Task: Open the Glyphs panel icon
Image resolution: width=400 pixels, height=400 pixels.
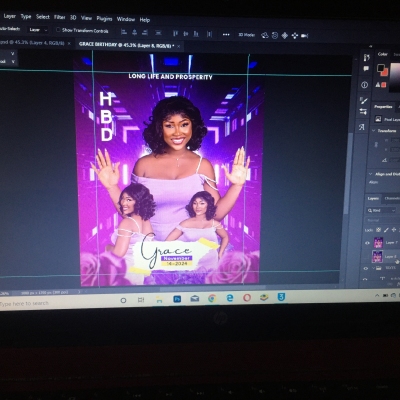Action: pos(362,127)
